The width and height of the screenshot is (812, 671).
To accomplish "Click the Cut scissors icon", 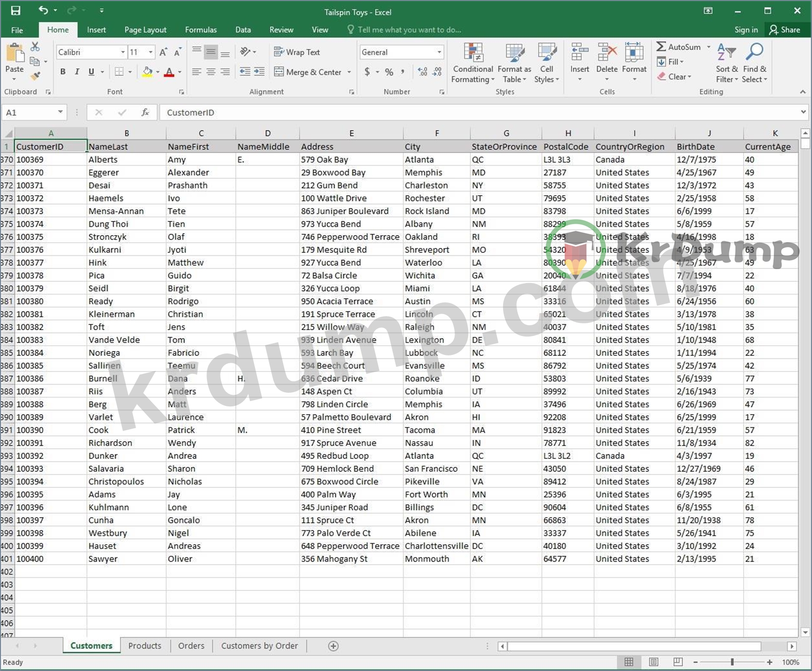I will point(35,47).
